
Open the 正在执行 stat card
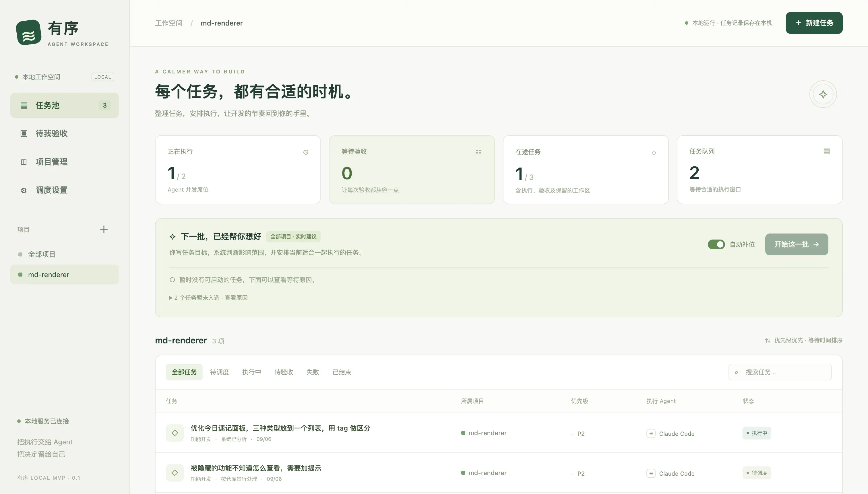[238, 170]
